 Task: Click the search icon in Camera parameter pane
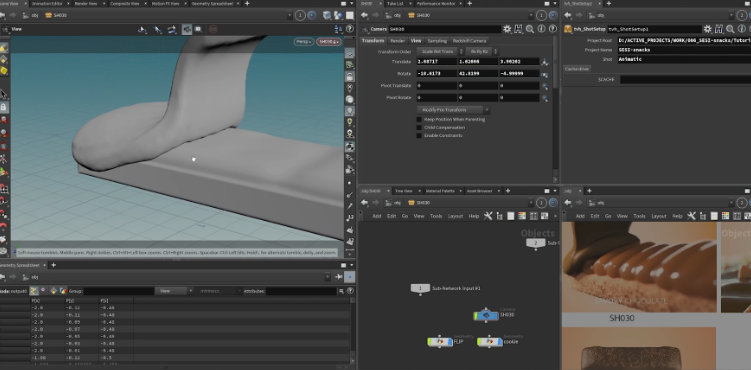pos(530,29)
